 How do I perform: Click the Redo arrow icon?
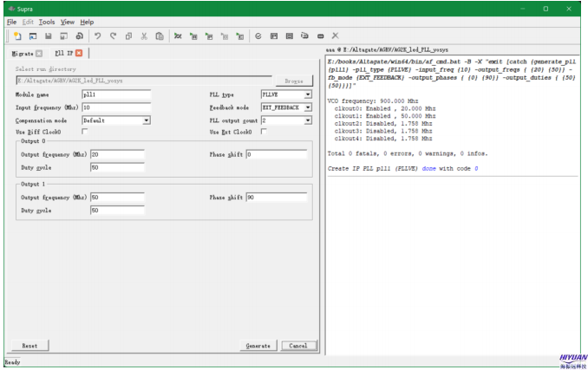coord(113,36)
